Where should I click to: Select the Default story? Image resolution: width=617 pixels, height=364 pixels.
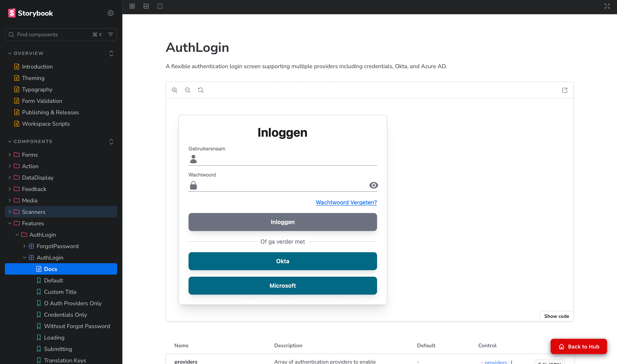point(61,280)
